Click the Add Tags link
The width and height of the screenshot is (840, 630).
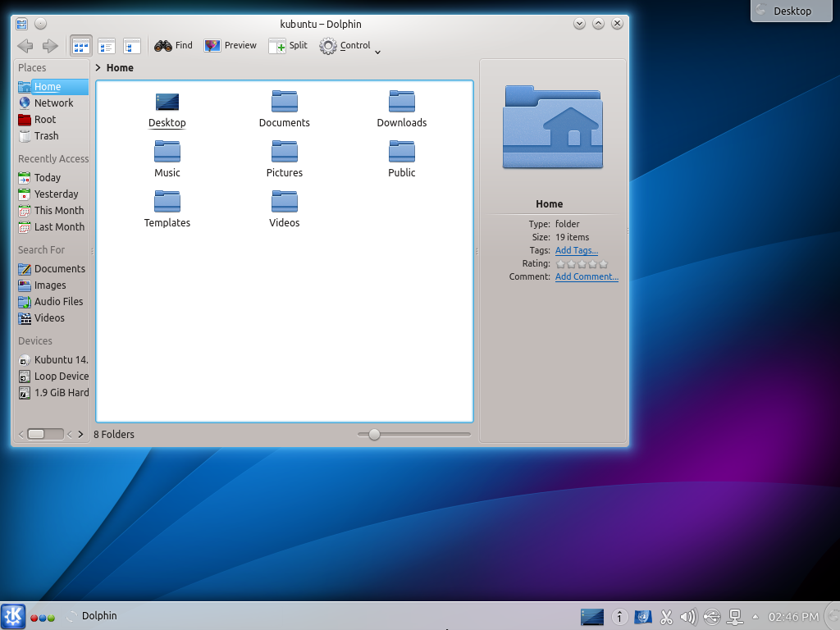tap(577, 250)
